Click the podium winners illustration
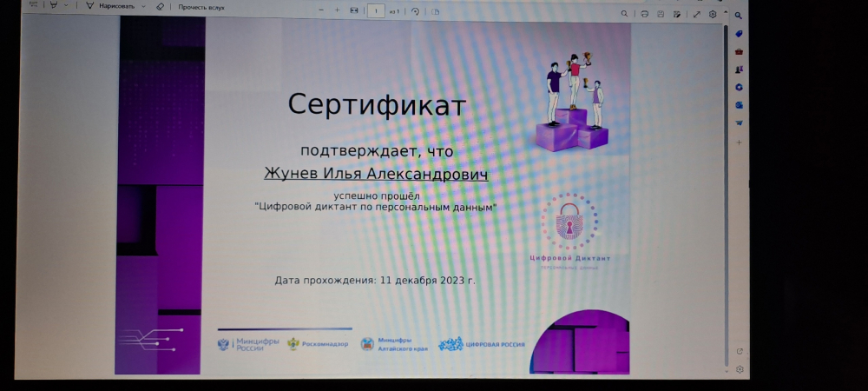Viewport: 868px width, 391px height. click(x=572, y=102)
